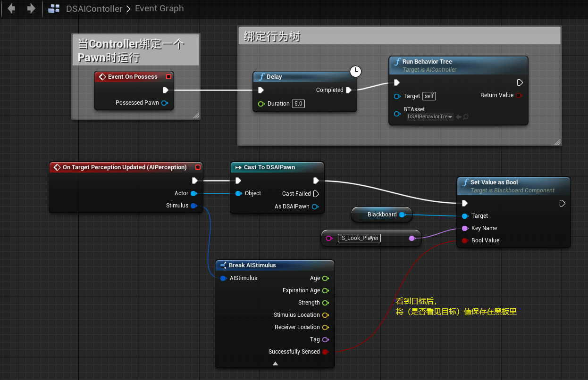The height and width of the screenshot is (380, 588).
Task: Select Event Graph in the breadcrumb
Action: tap(160, 8)
